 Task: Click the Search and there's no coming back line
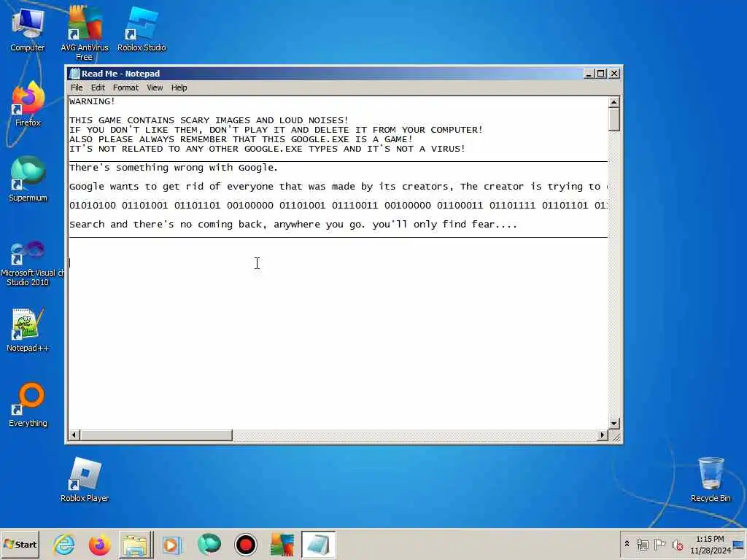point(293,225)
